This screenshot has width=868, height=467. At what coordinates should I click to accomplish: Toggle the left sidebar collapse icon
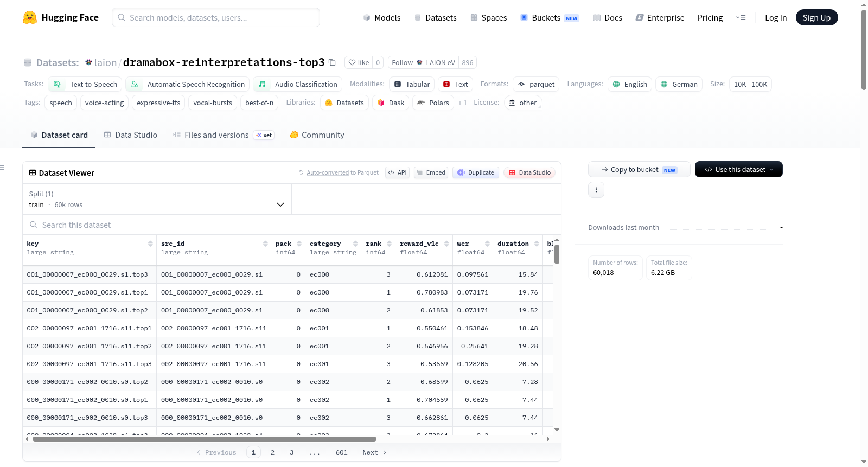(2, 168)
